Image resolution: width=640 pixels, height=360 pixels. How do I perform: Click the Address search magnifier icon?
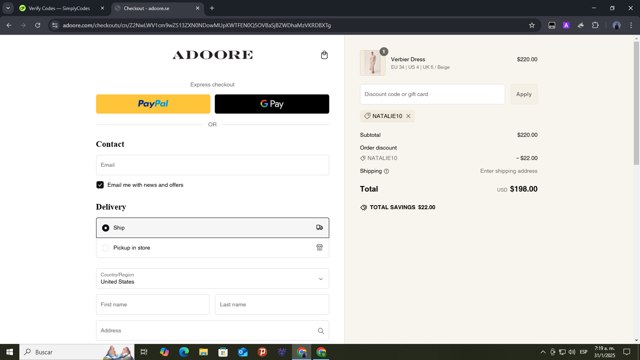tap(321, 331)
